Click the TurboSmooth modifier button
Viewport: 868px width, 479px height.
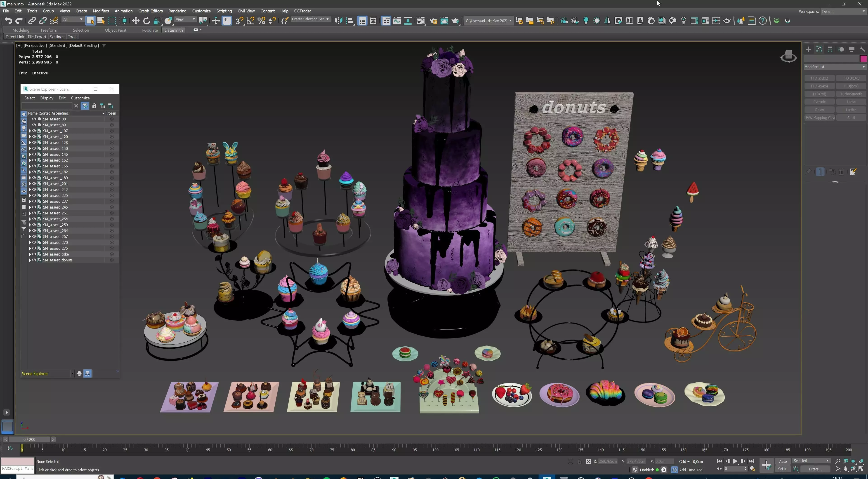click(851, 94)
